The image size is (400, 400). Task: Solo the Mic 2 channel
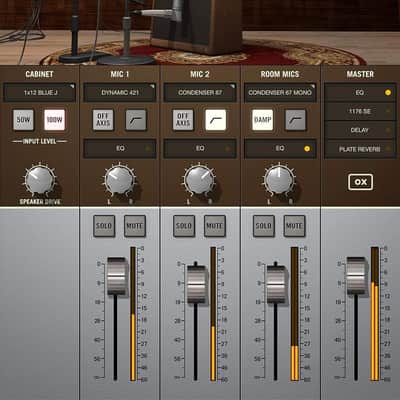[x=184, y=226]
